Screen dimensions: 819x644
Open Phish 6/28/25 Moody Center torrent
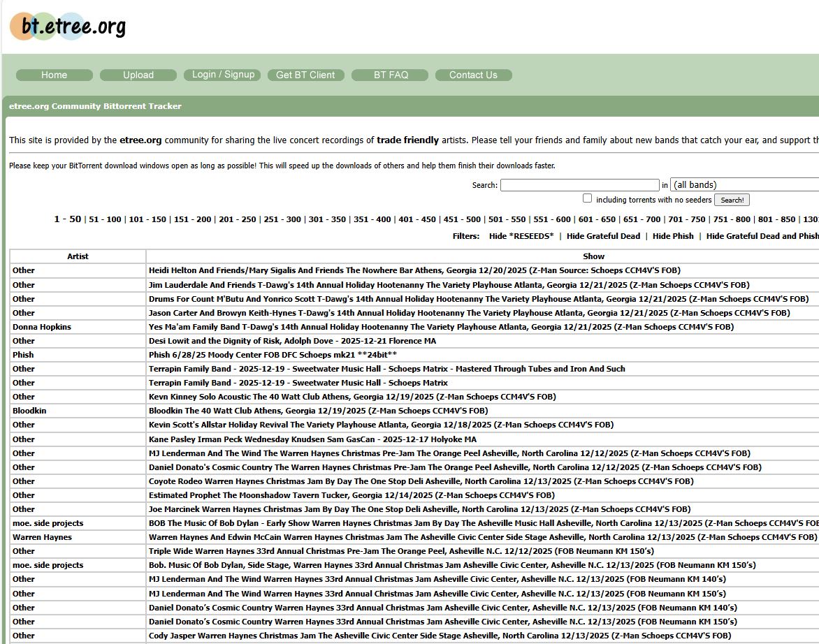point(273,355)
